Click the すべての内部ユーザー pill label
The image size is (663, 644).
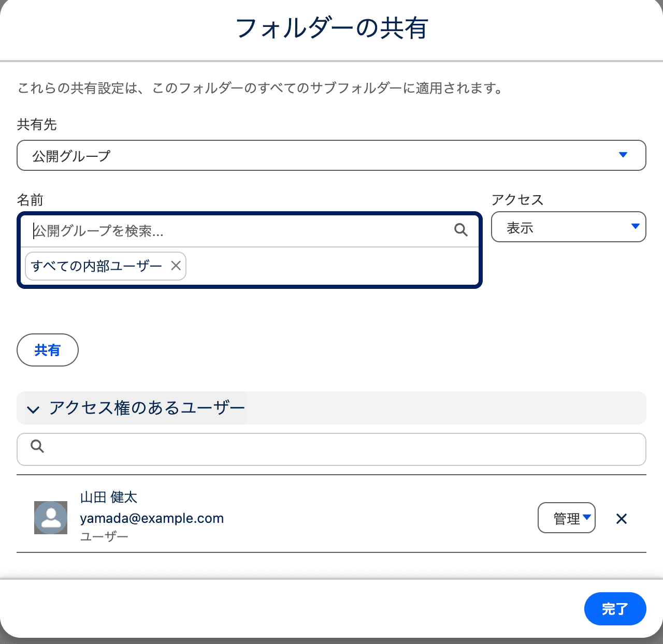click(x=97, y=266)
